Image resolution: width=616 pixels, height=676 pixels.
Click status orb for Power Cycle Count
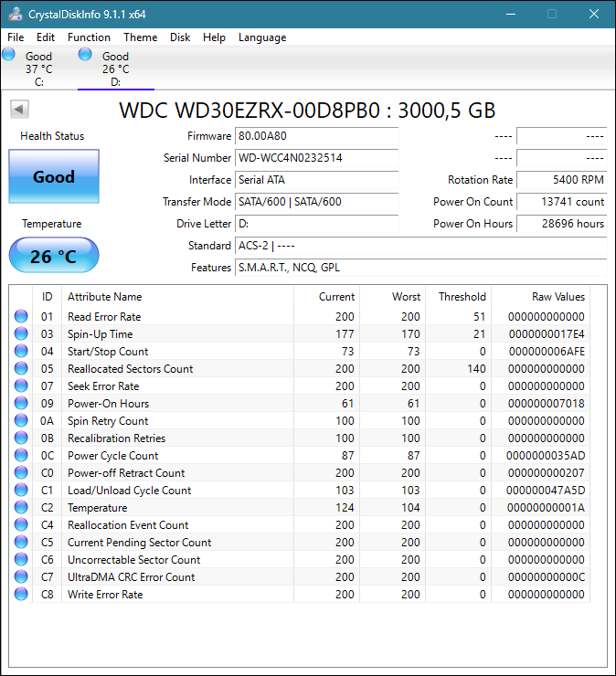(21, 455)
